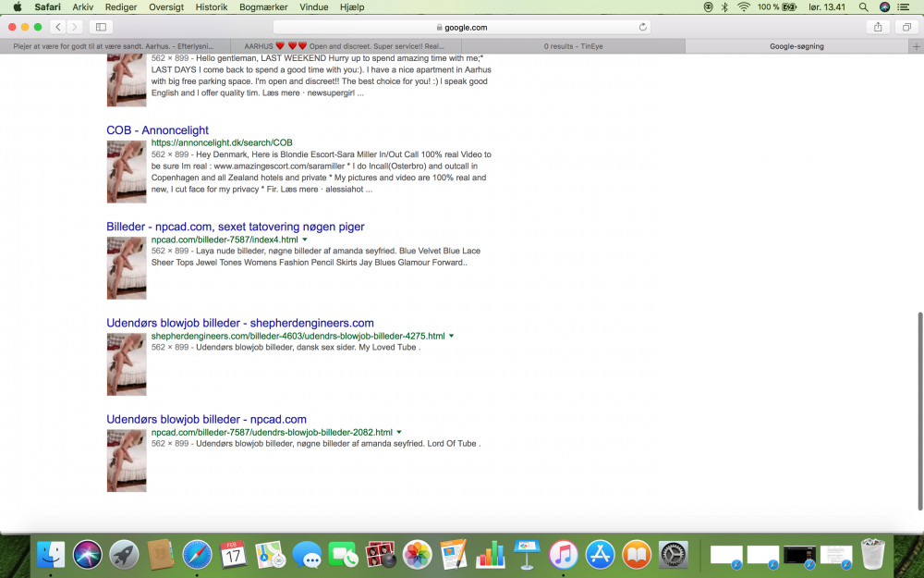Image resolution: width=924 pixels, height=578 pixels.
Task: Show the Safari sidebar
Action: tap(101, 27)
